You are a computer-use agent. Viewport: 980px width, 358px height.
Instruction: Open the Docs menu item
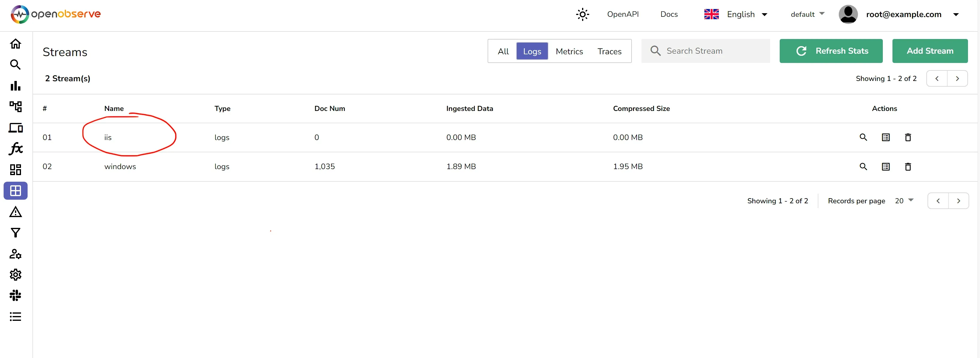coord(669,14)
